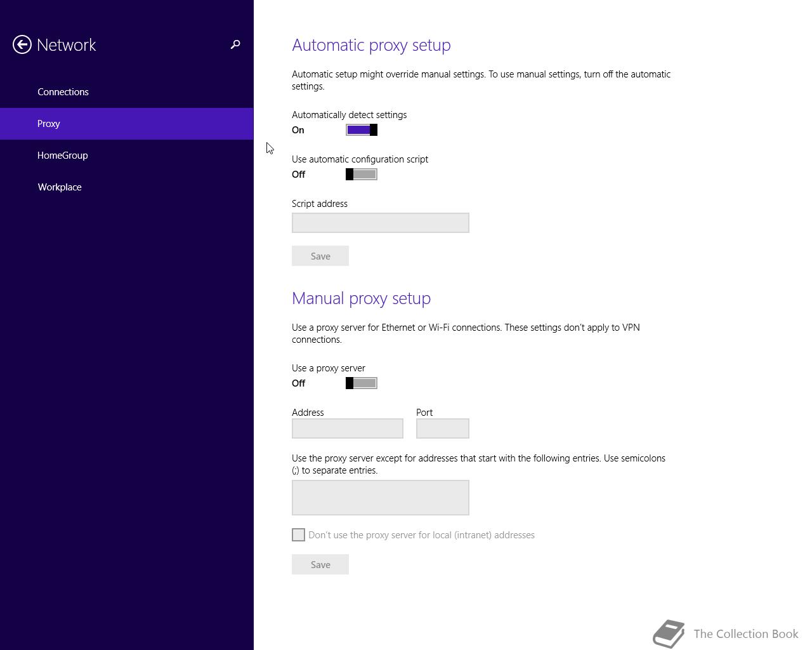812x650 pixels.
Task: Select the Proxy section
Action: pos(126,124)
